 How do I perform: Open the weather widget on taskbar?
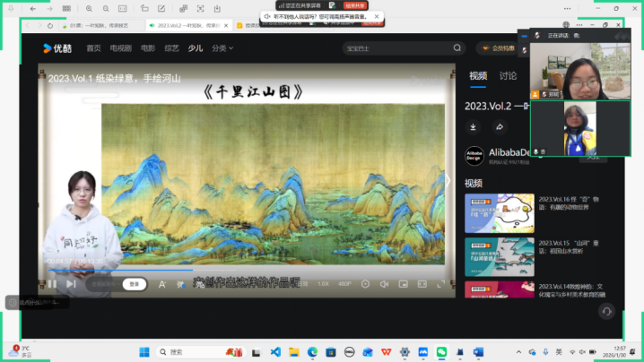pos(21,351)
